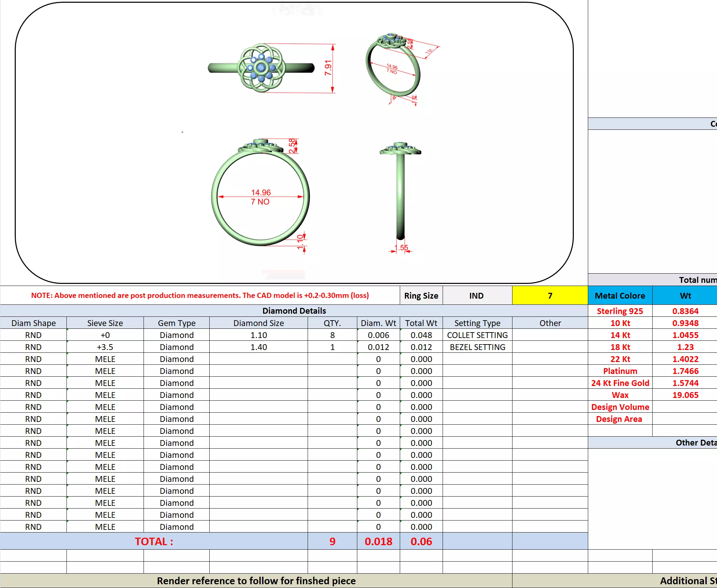Image resolution: width=717 pixels, height=588 pixels.
Task: Select the 18 Kt weight value 1.23
Action: click(685, 347)
